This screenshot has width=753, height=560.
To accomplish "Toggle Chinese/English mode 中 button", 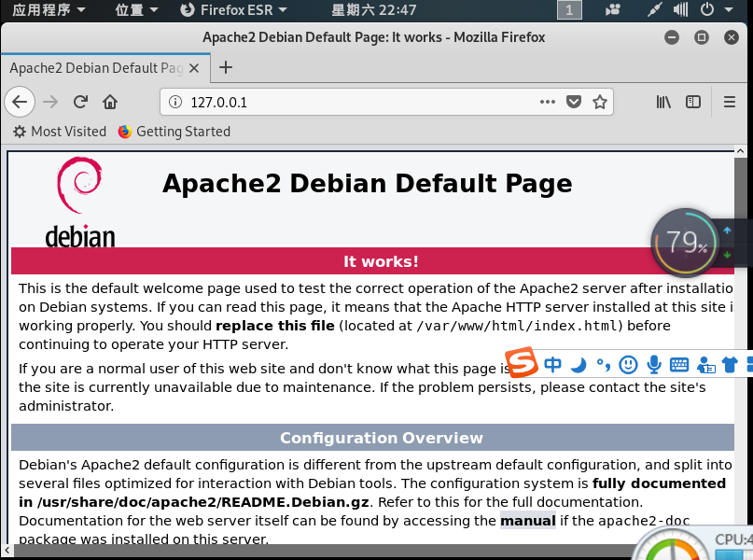I will pyautogui.click(x=552, y=365).
